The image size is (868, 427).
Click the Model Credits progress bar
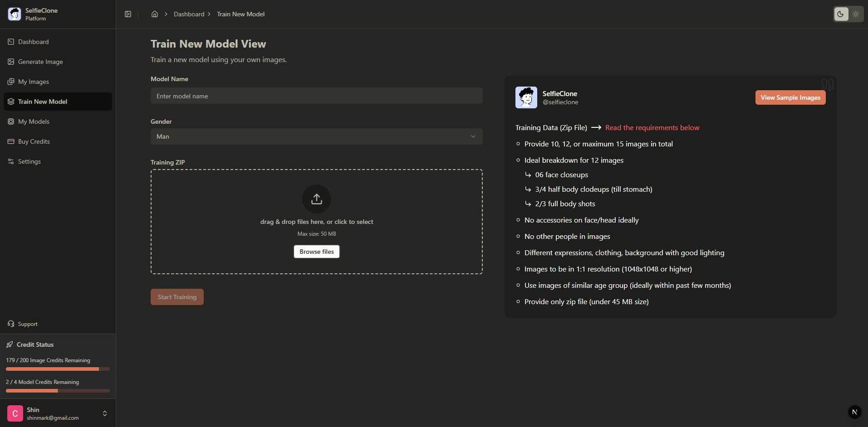coord(58,391)
